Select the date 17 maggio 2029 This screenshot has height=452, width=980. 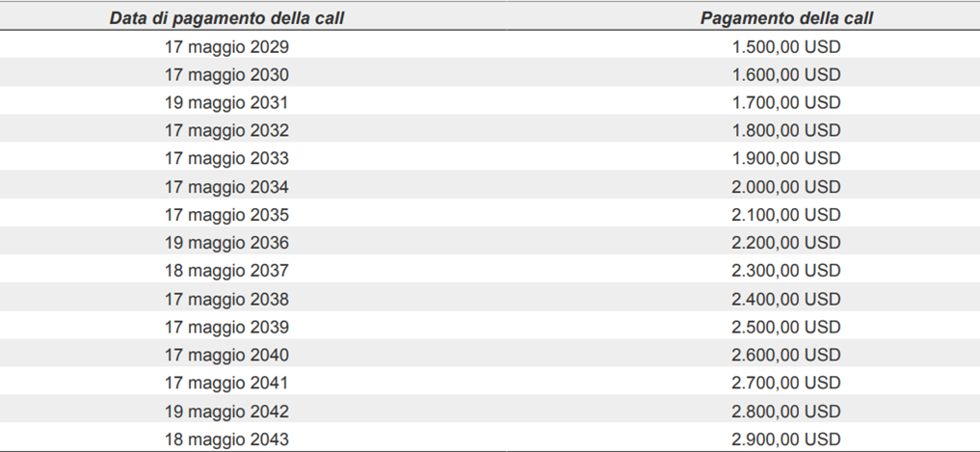pos(226,47)
